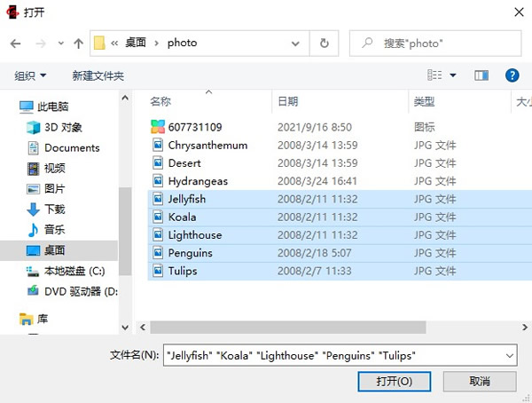Click the change view layout icon
Image resolution: width=532 pixels, height=403 pixels.
(x=434, y=75)
